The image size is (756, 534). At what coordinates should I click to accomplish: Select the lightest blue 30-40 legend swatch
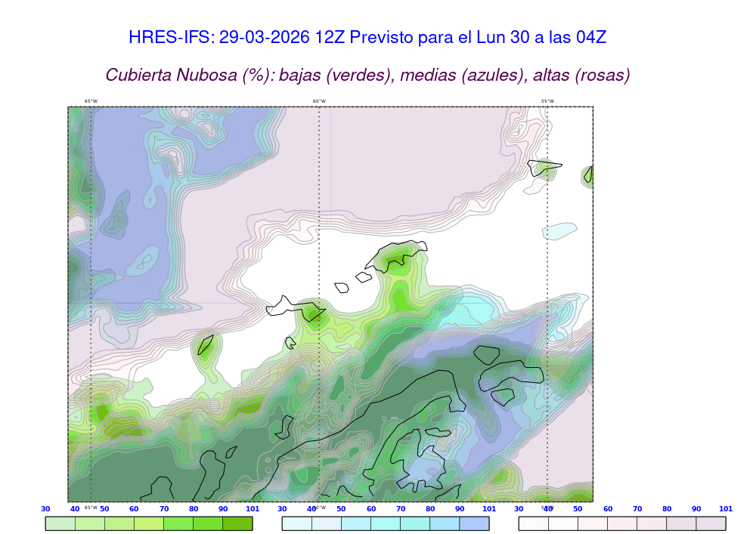pos(296,523)
